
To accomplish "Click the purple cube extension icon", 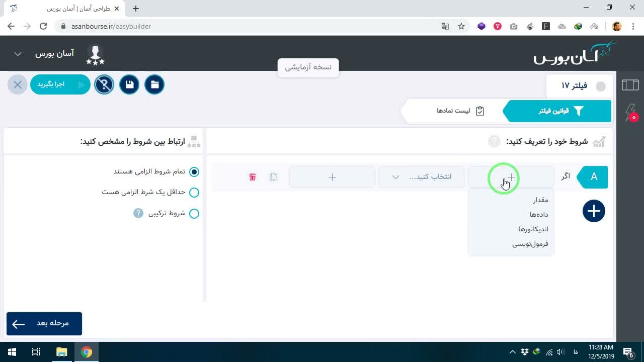I will (x=481, y=26).
